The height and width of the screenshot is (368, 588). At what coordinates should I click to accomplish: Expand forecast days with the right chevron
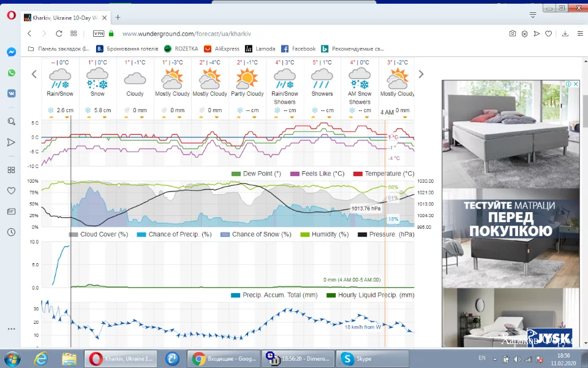(421, 74)
